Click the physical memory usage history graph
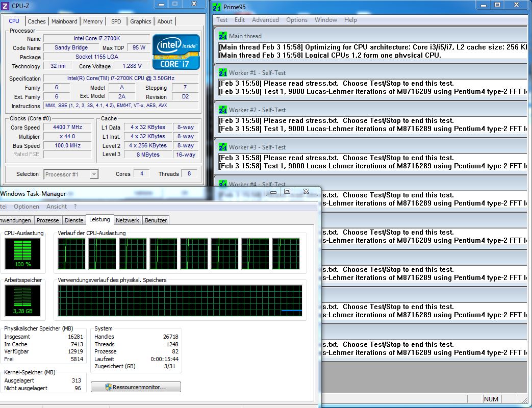 pyautogui.click(x=180, y=300)
